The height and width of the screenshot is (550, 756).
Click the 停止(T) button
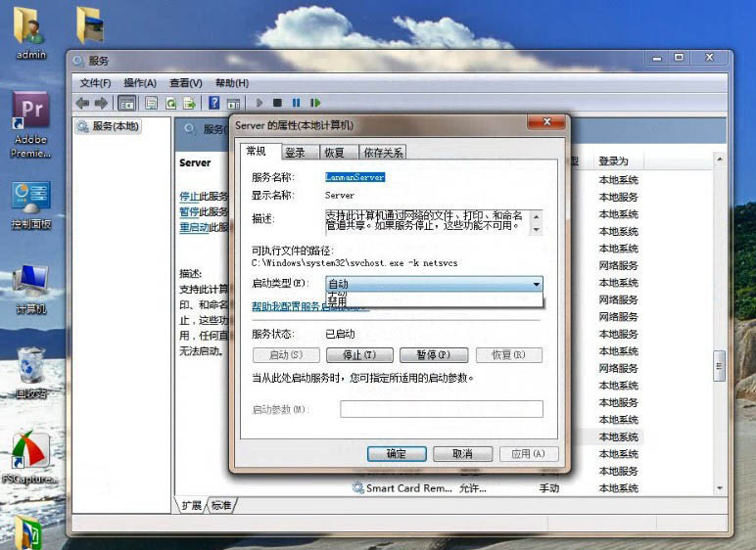(x=359, y=355)
